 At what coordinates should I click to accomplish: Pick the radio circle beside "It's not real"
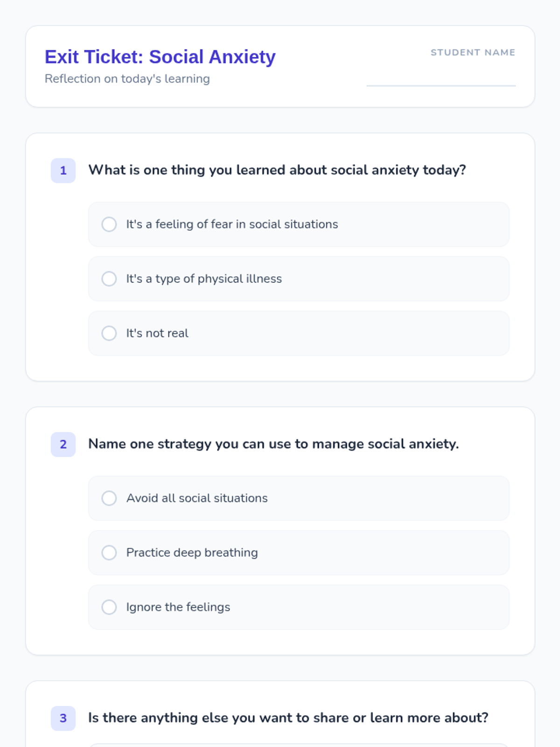[x=109, y=333]
